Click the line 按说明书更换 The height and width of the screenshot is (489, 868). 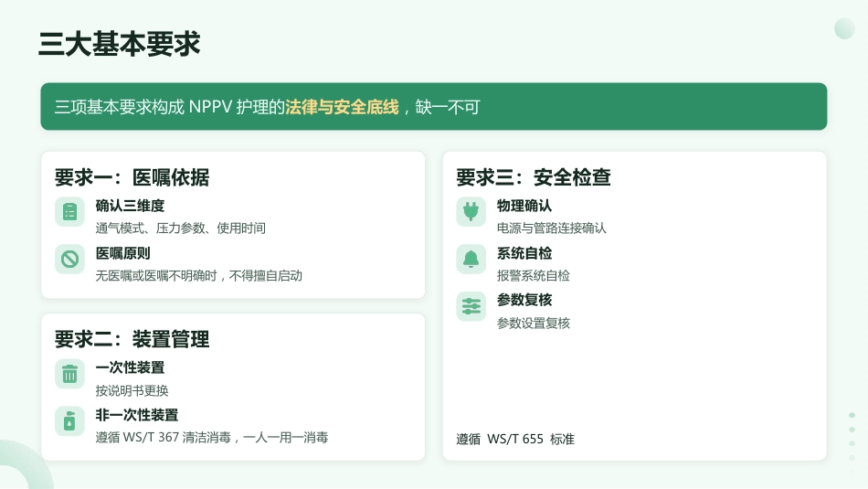[x=132, y=390]
